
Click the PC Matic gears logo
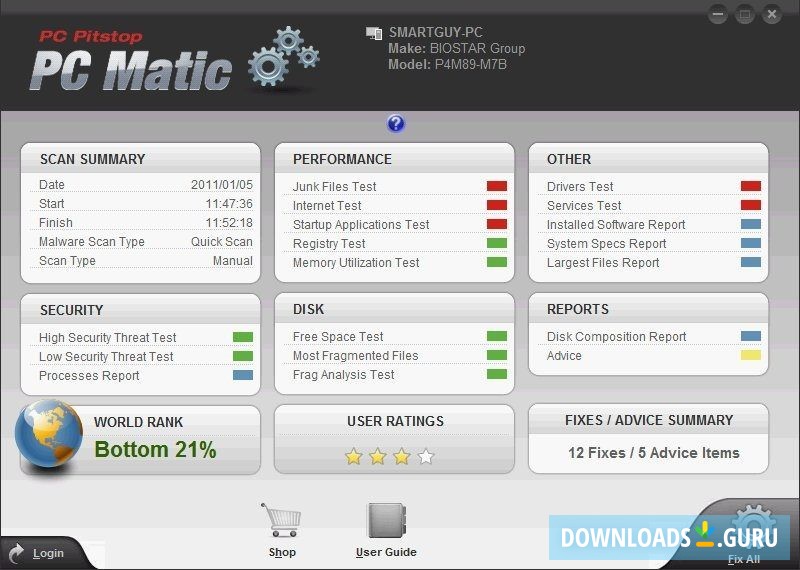click(x=284, y=56)
